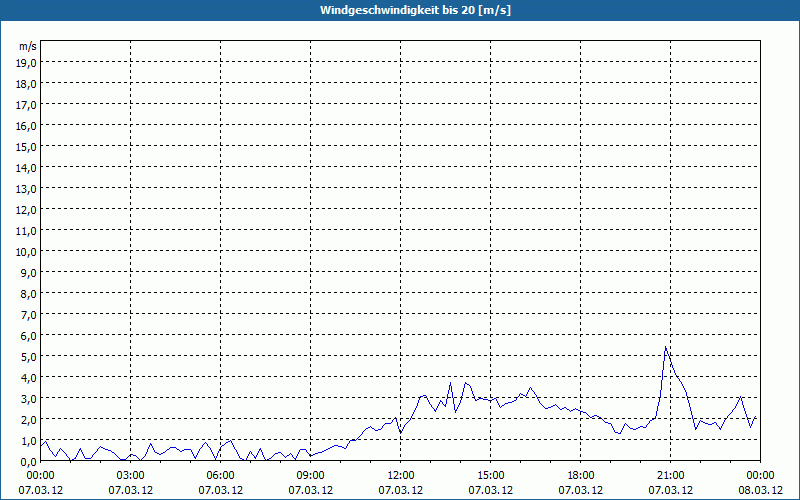Image resolution: width=800 pixels, height=500 pixels.
Task: Click the 18:00 time axis label
Action: [581, 476]
